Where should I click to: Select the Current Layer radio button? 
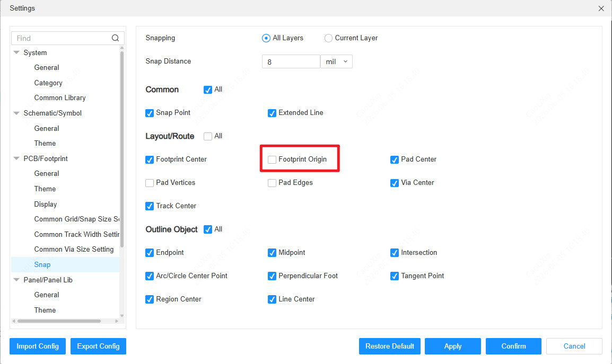(328, 38)
